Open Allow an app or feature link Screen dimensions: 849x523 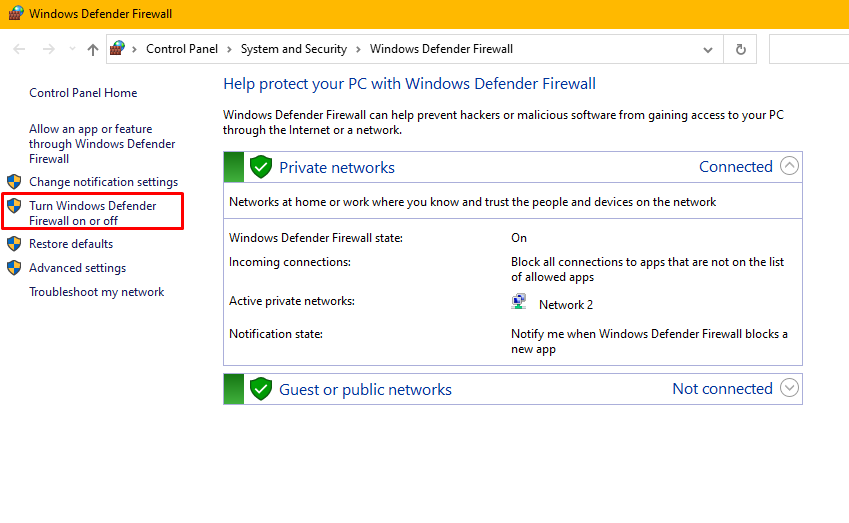[102, 143]
